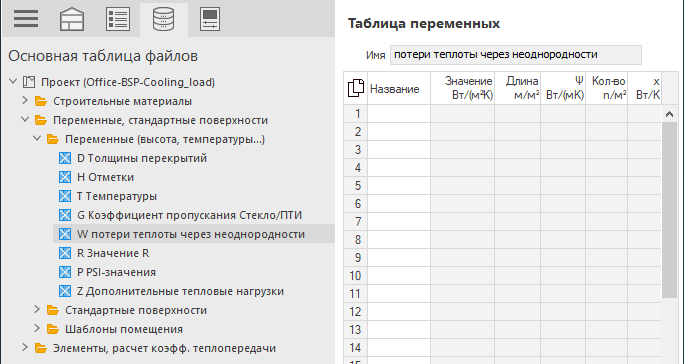
Task: Select row header number 1
Action: (x=356, y=113)
